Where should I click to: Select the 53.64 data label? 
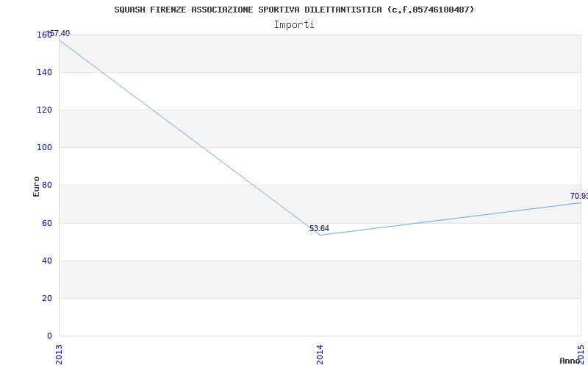(x=319, y=228)
